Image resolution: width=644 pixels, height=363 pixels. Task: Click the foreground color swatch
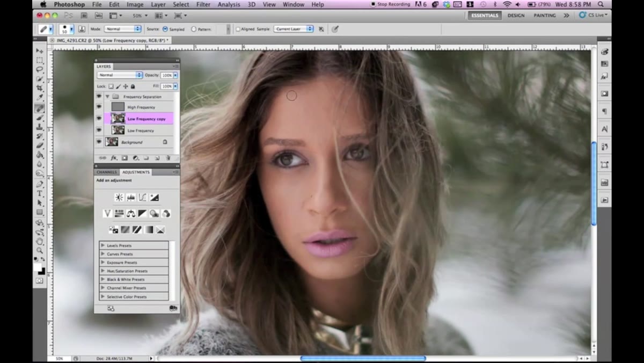tap(38, 266)
